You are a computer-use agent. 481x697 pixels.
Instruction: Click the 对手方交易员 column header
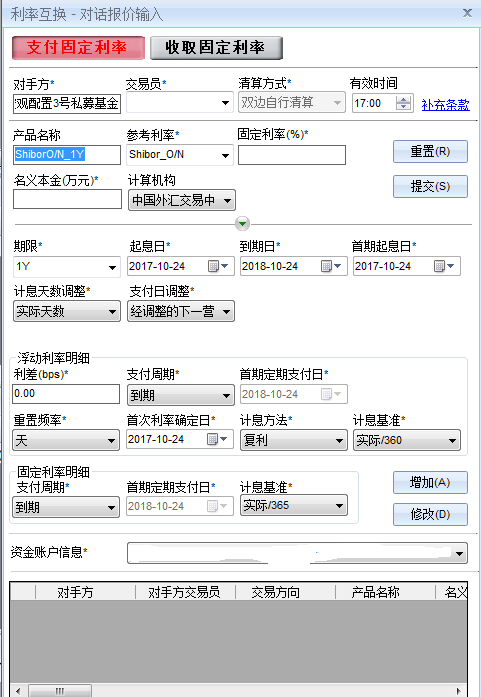click(184, 592)
